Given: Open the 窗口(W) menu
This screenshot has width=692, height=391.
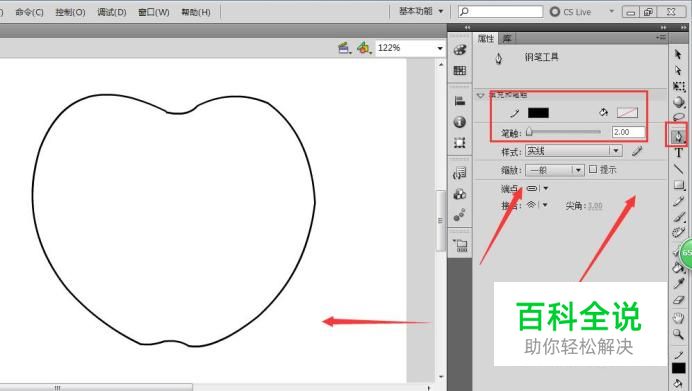Looking at the screenshot, I should coord(154,12).
